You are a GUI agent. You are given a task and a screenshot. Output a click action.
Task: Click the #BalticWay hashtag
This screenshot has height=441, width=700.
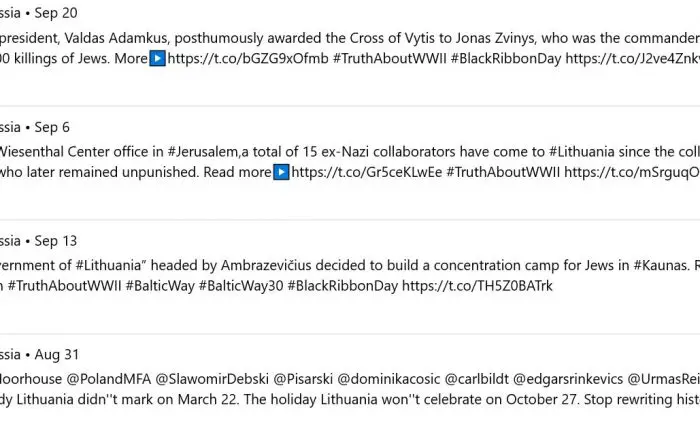[160, 286]
